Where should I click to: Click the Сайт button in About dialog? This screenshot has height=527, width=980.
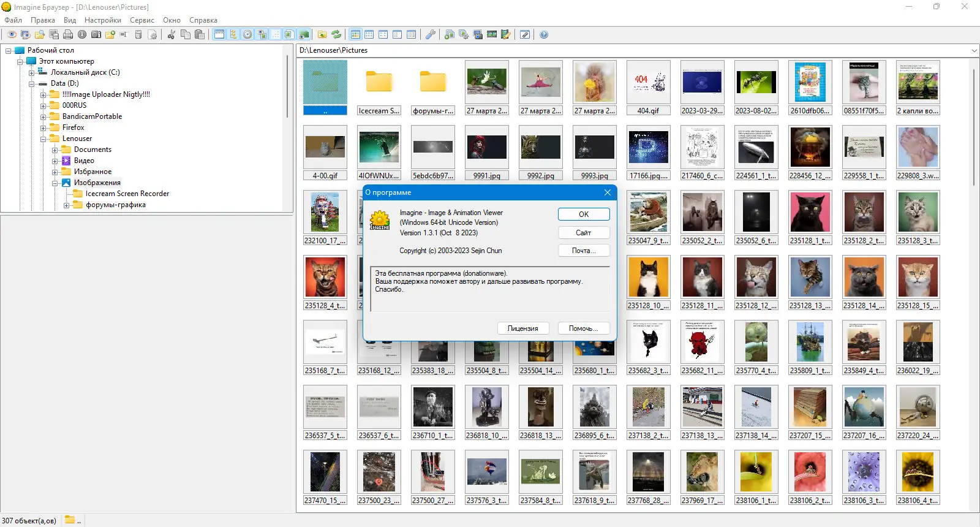coord(584,233)
